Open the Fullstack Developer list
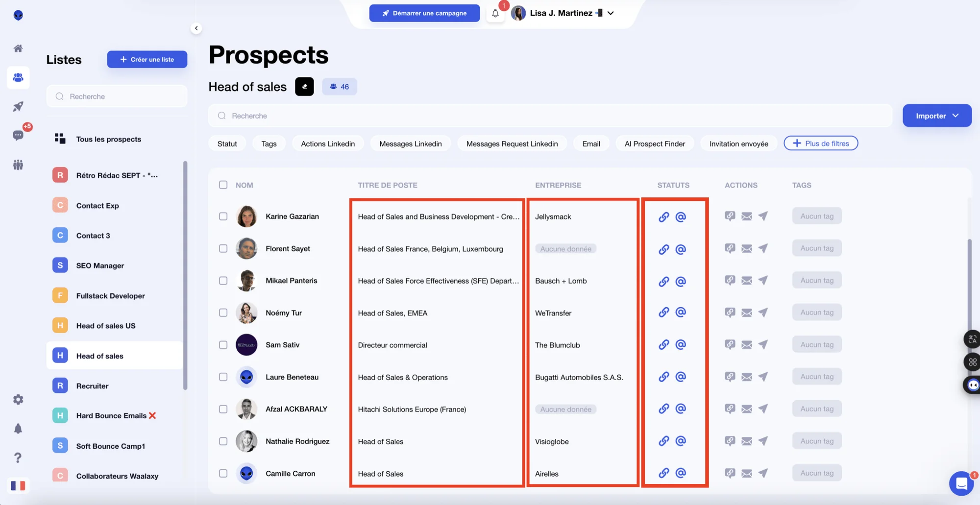 [115, 296]
